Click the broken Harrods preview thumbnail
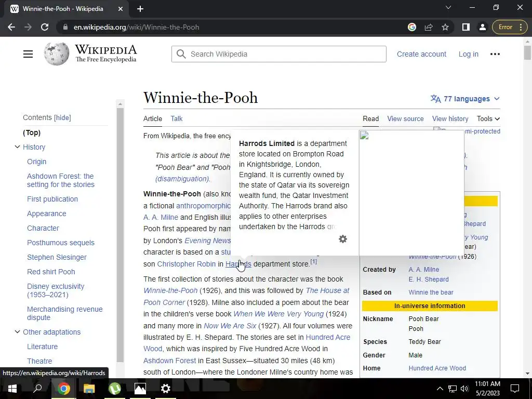 coord(411,192)
